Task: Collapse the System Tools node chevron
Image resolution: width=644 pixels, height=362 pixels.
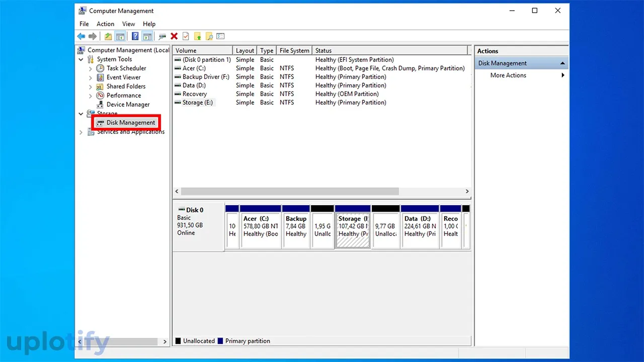Action: pos(82,59)
